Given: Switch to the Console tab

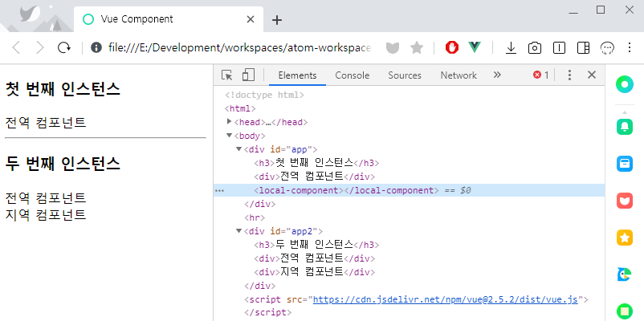Looking at the screenshot, I should point(352,75).
